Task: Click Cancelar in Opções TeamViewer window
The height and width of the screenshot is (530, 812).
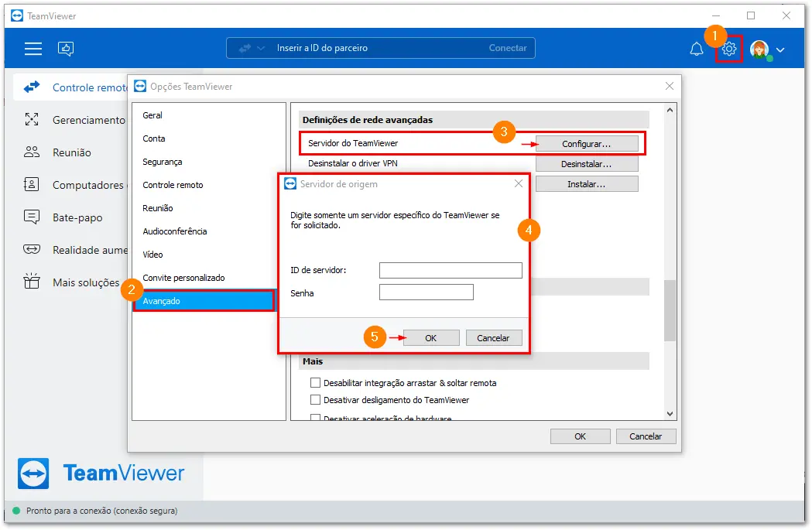Action: pos(646,436)
